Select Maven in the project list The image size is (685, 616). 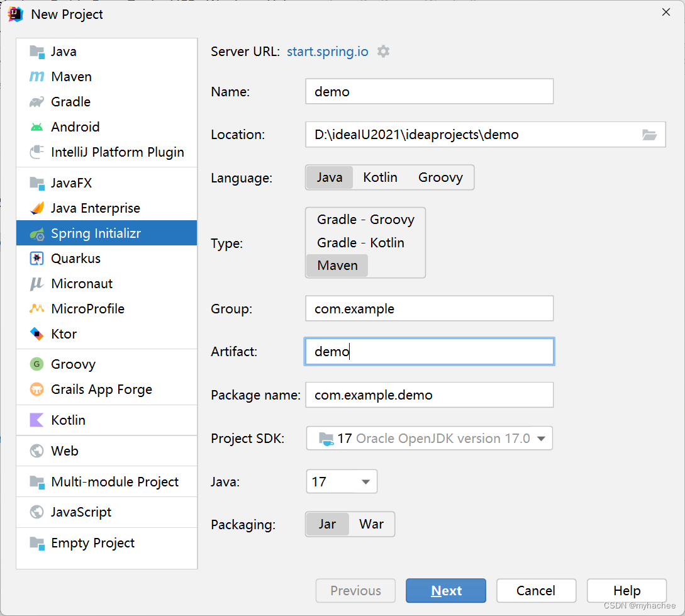106,77
